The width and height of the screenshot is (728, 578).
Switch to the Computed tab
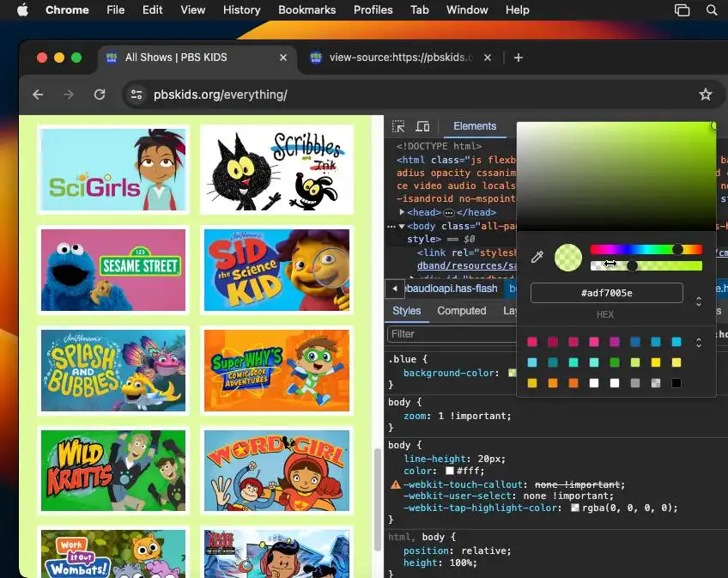coord(461,311)
